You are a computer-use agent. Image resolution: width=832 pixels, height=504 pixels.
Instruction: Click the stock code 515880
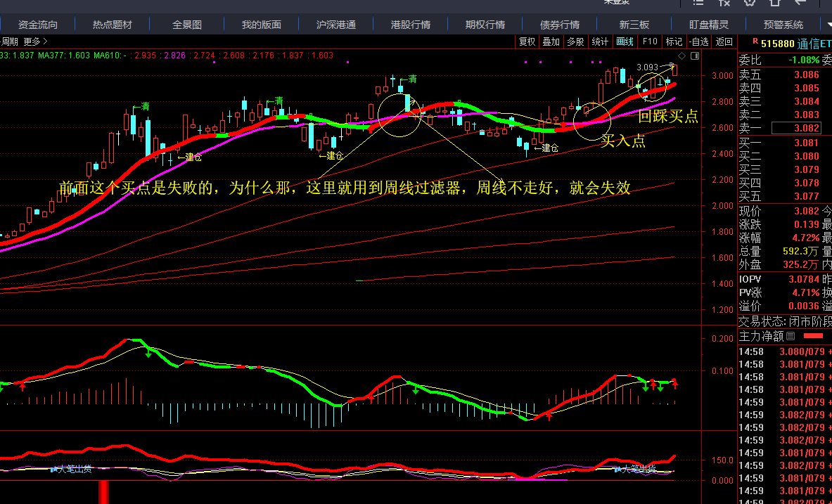(778, 44)
